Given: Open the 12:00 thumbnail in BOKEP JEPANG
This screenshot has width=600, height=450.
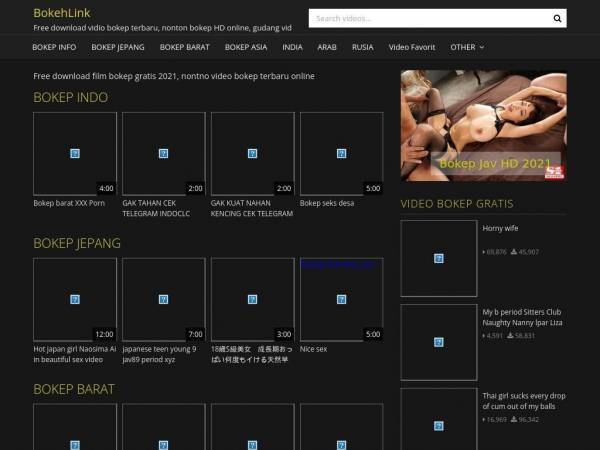Looking at the screenshot, I should tap(75, 299).
